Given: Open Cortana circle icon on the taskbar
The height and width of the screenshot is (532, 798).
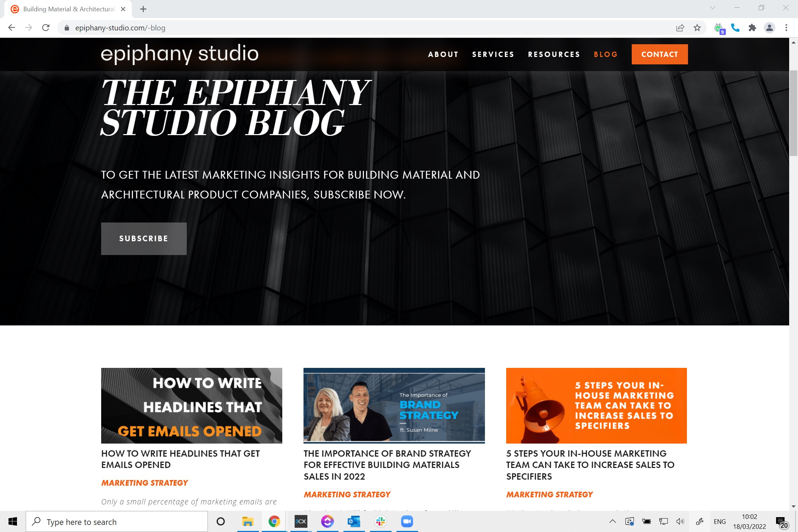Looking at the screenshot, I should pos(221,521).
